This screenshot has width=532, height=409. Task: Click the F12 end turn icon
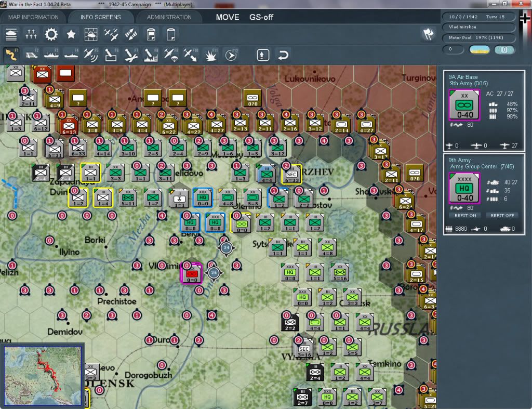pyautogui.click(x=231, y=55)
